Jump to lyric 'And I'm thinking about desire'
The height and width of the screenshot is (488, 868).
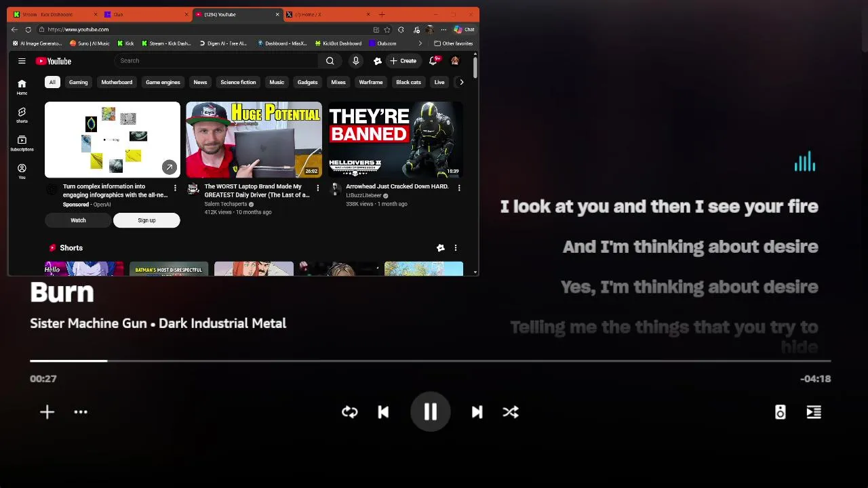tap(690, 247)
